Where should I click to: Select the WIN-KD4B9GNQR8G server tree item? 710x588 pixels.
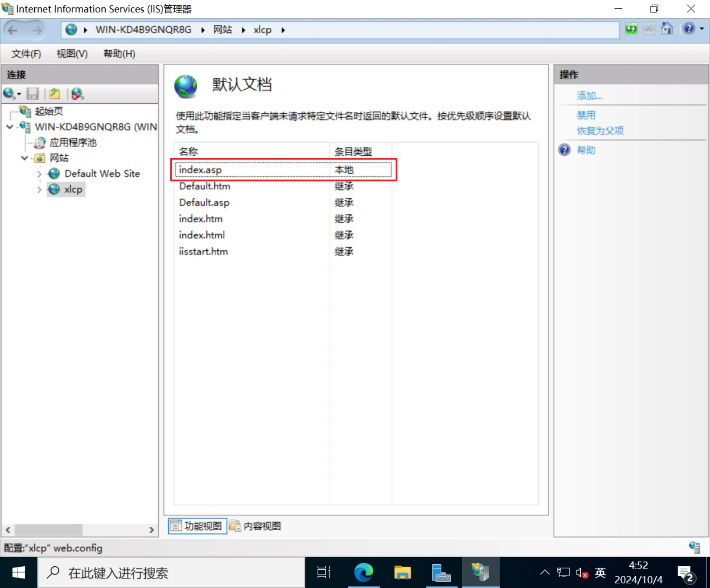point(95,127)
